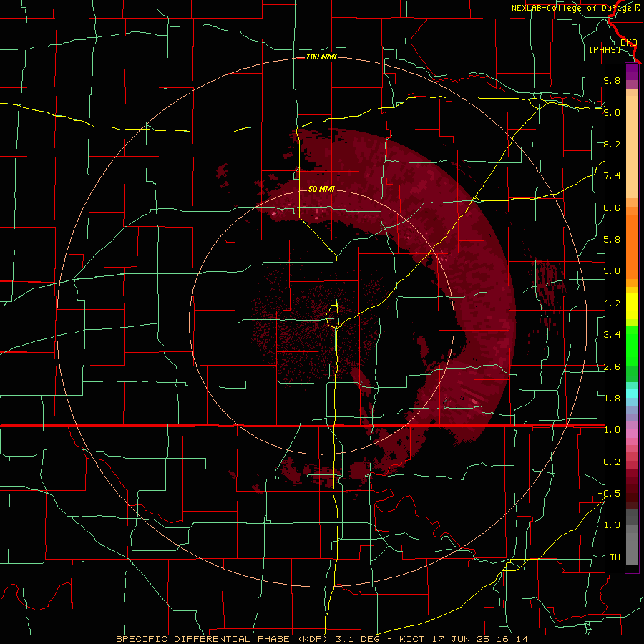This screenshot has width=644, height=644.
Task: Click the 5.8 colorbar tick label
Action: tap(612, 240)
